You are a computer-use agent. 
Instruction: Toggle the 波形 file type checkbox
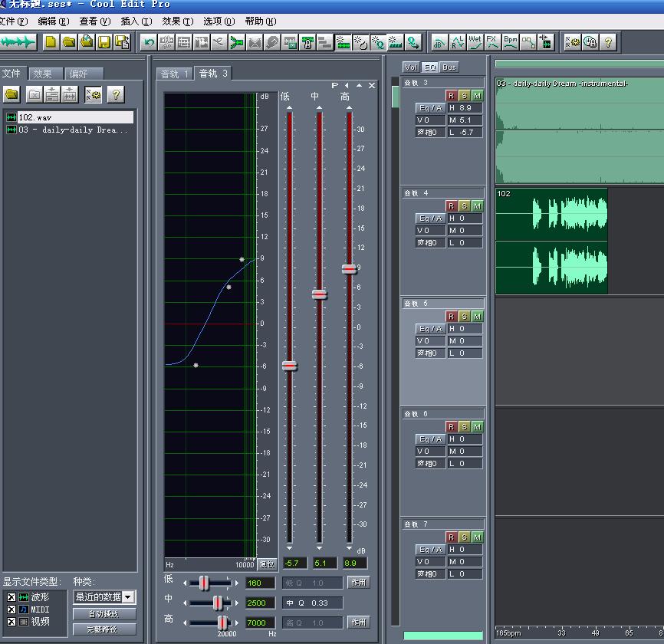(x=12, y=597)
